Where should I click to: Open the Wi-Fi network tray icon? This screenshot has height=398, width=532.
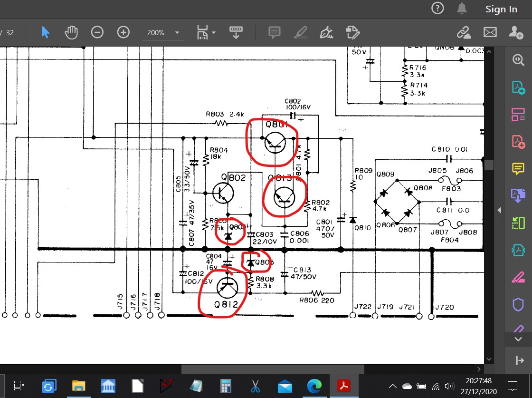(436, 386)
